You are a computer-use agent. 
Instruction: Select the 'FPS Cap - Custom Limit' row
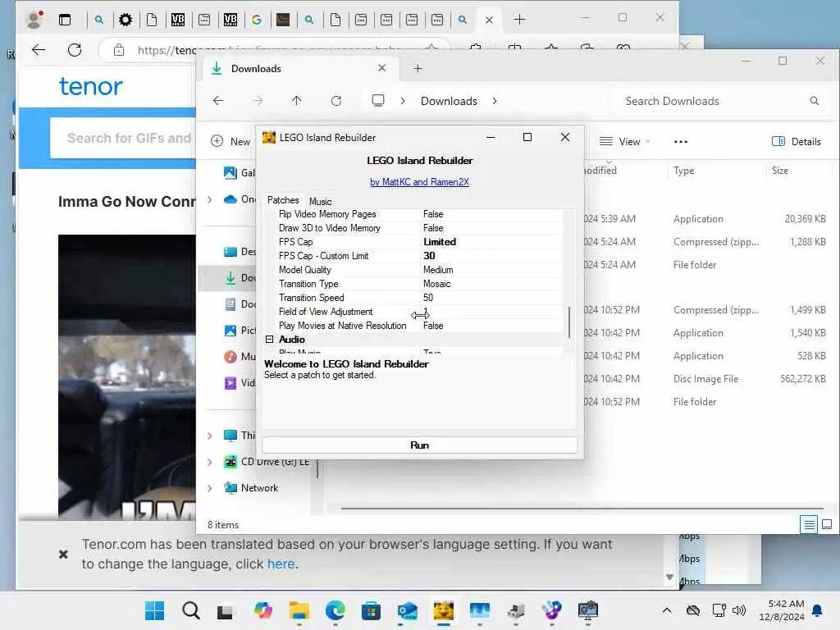click(419, 256)
